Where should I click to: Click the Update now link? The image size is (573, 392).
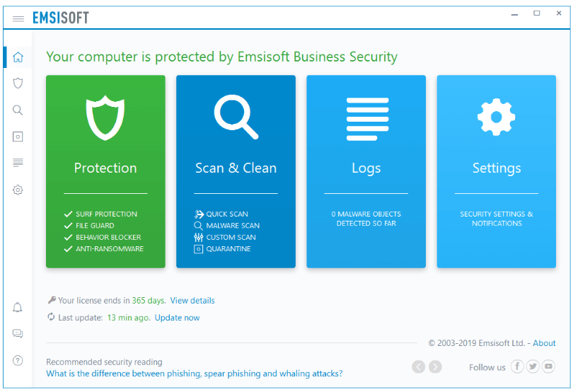click(178, 318)
